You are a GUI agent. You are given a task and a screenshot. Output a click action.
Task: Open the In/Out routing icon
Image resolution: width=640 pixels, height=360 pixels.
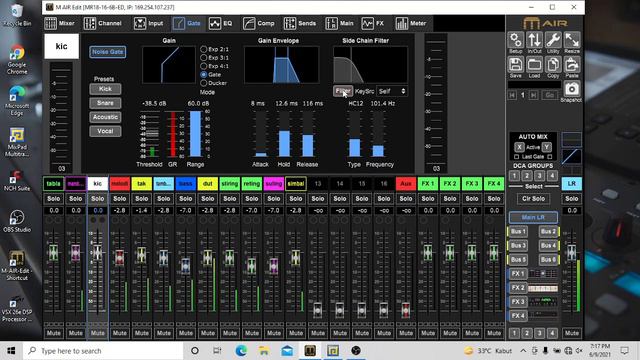coord(534,40)
